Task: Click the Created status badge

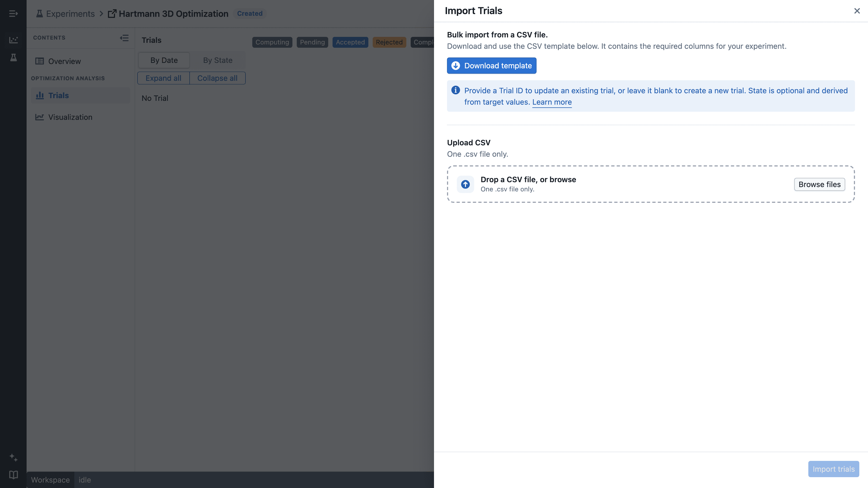Action: [x=250, y=14]
